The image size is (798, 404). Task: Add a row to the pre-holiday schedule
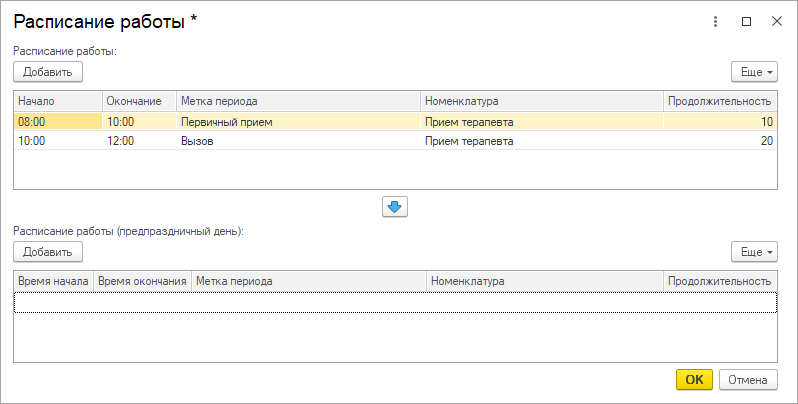[48, 252]
